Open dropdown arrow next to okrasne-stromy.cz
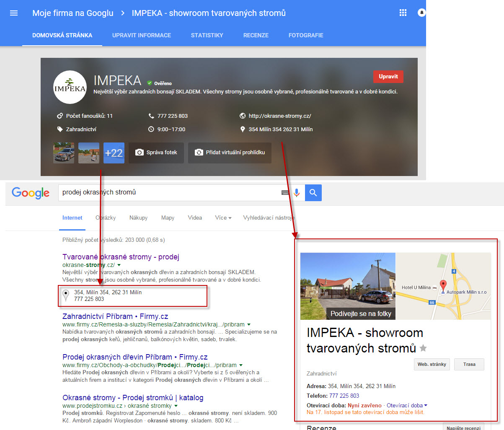 [119, 265]
